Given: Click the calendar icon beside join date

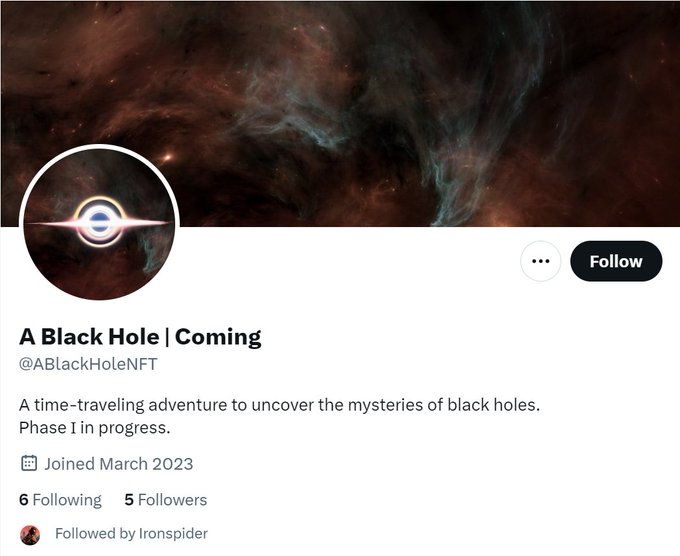Looking at the screenshot, I should point(29,463).
